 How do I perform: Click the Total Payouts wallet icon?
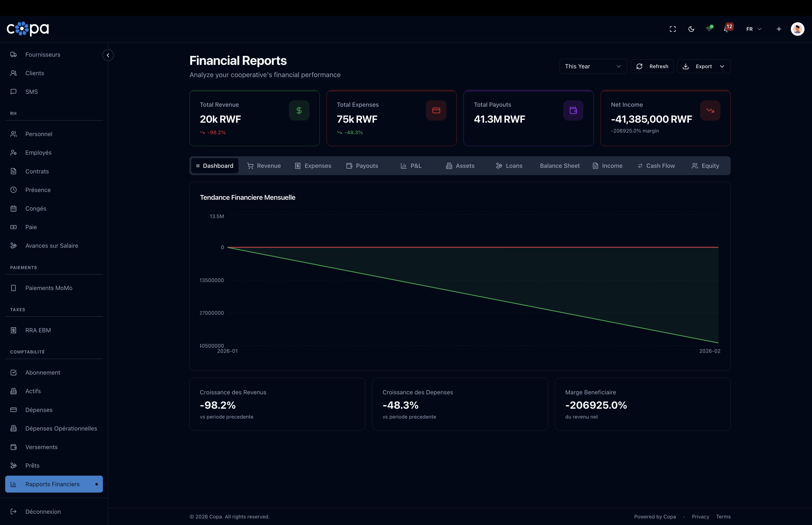[x=573, y=110]
